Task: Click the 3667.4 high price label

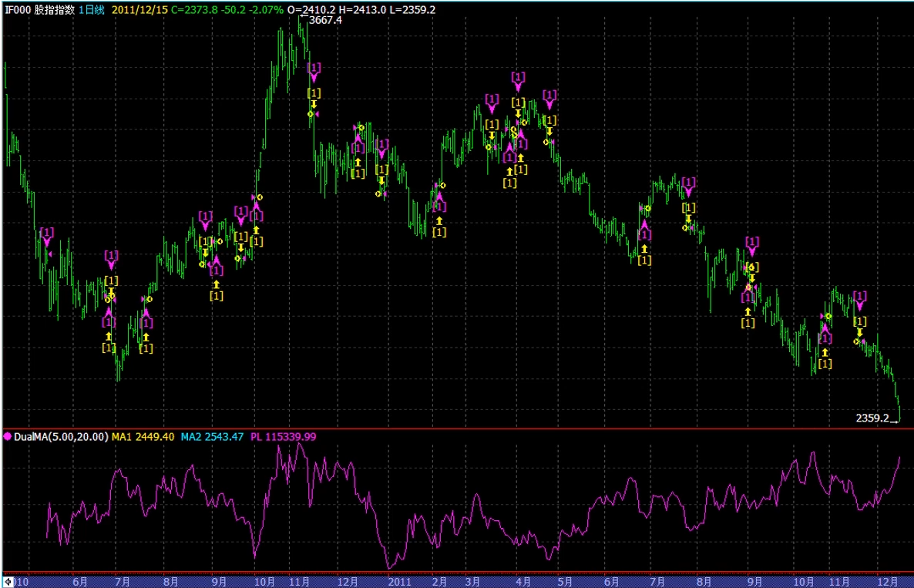Action: [324, 21]
